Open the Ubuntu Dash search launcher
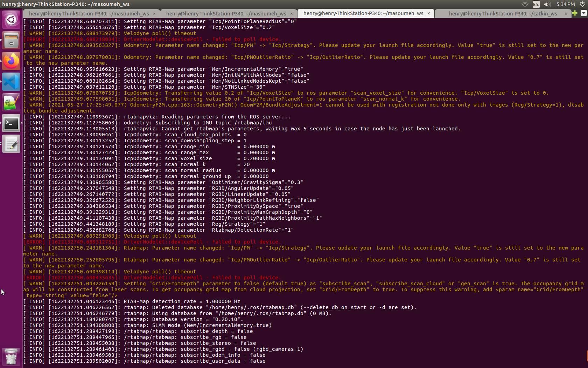 pos(11,19)
